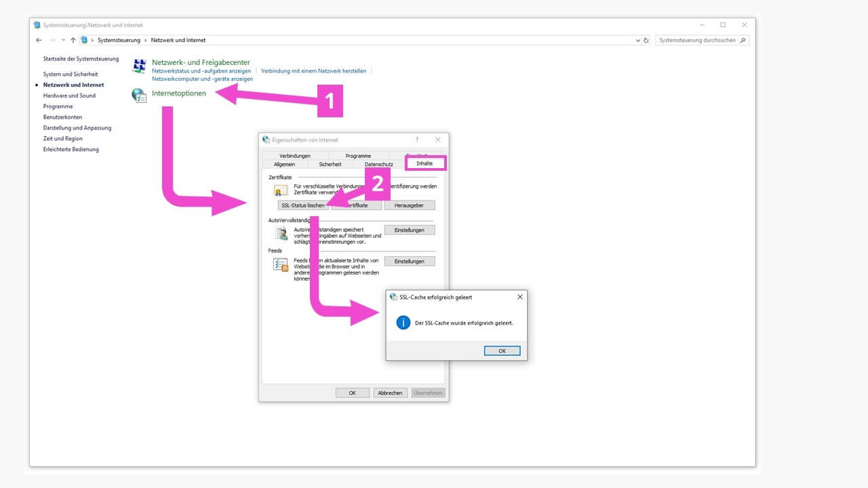Viewport: 868px width, 488px height.
Task: Open System und Sicherheit category
Action: (x=71, y=74)
